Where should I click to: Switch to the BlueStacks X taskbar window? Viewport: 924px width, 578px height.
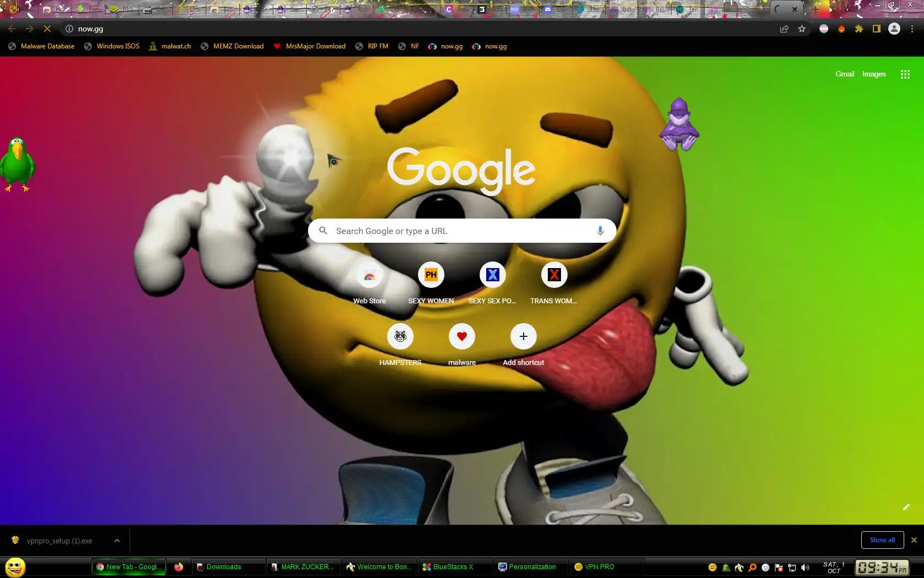tap(455, 567)
